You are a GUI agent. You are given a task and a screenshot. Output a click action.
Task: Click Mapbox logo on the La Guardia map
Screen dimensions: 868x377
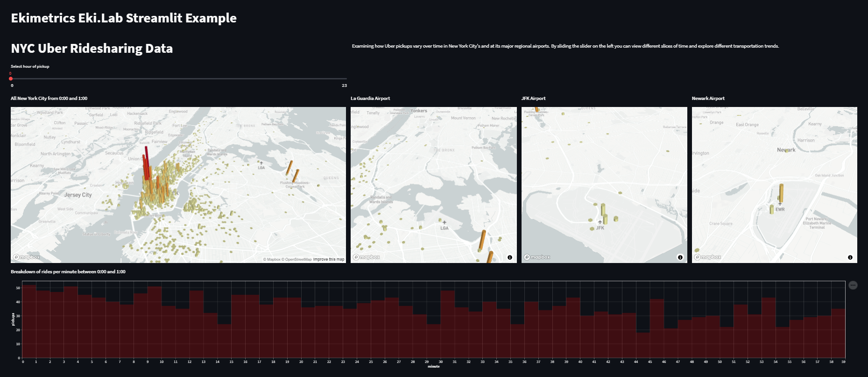[367, 257]
